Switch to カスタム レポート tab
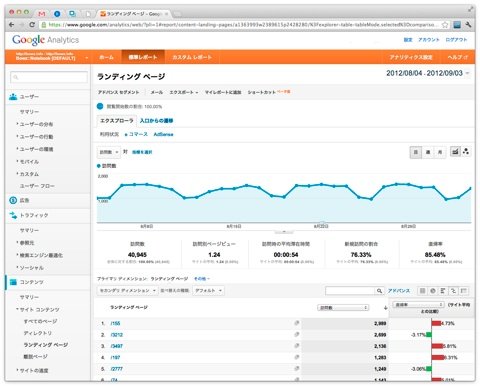480x386 pixels. pos(192,57)
